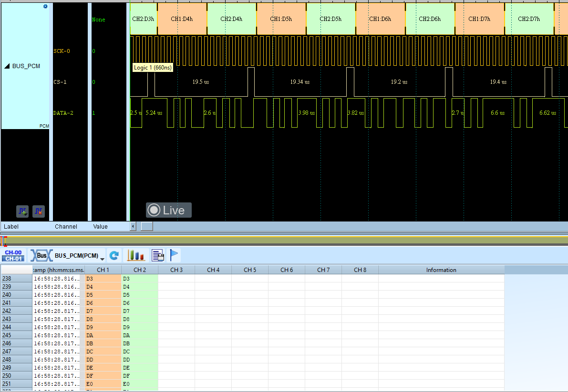The image size is (568, 392).
Task: Click the horizontal waveform scrollbar thumb
Action: (147, 226)
